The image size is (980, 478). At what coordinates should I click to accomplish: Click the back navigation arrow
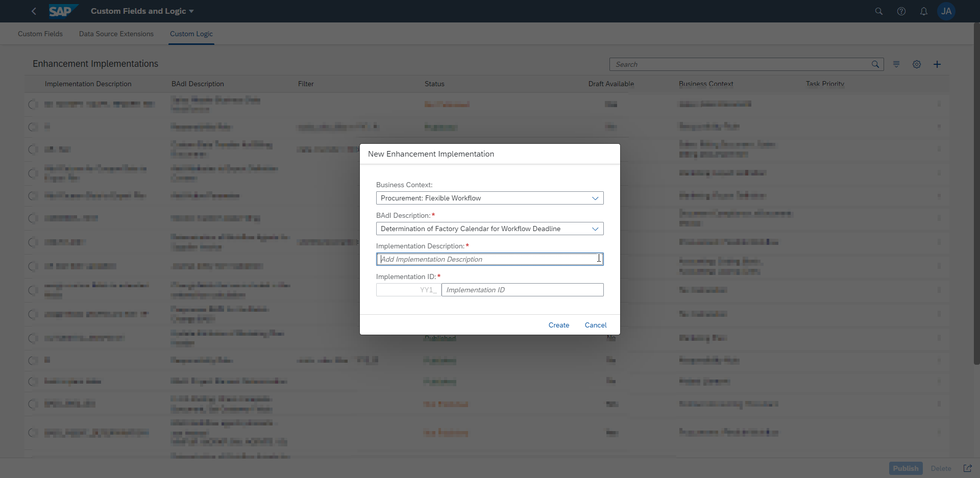coord(34,11)
